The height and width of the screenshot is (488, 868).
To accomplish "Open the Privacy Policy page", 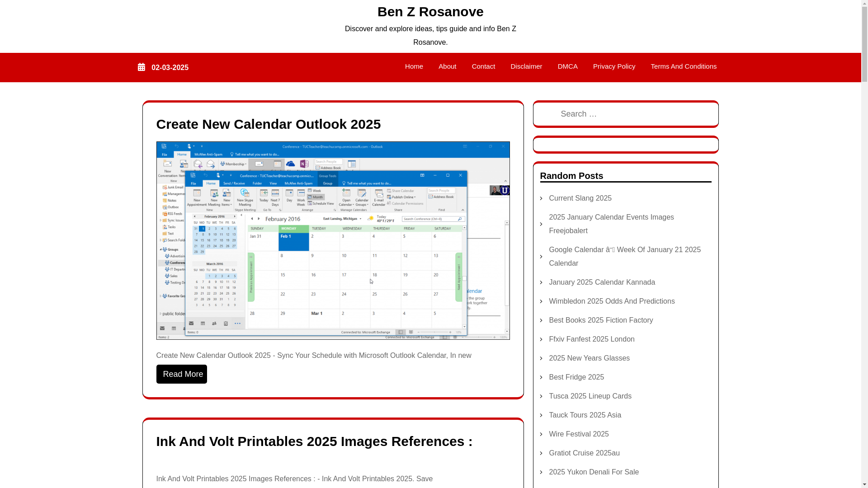I will tap(614, 66).
